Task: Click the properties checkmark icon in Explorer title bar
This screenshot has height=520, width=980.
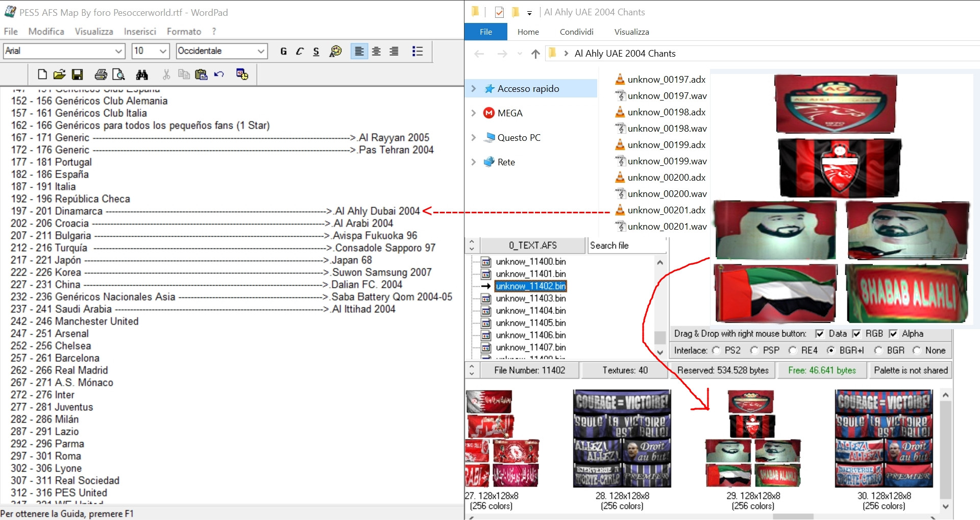Action: click(499, 12)
